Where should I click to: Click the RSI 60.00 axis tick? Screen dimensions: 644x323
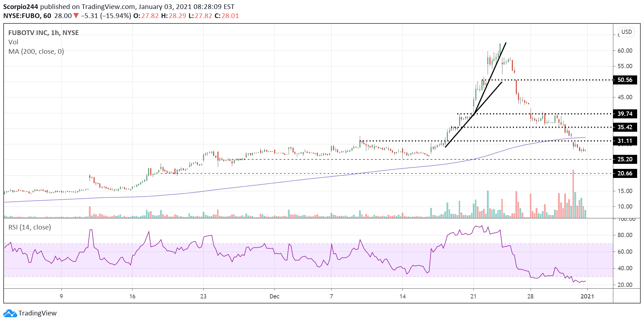tap(625, 252)
